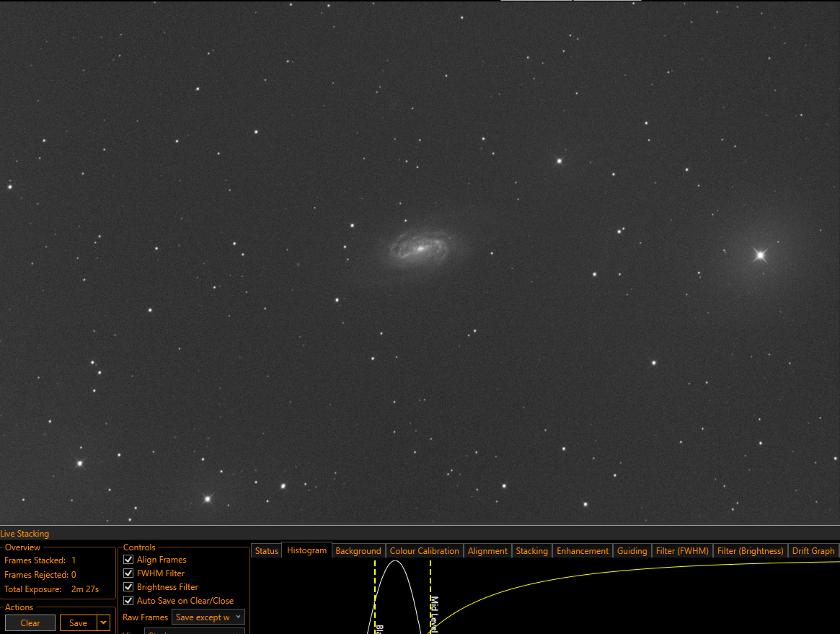Screen dimensions: 840x634
Task: Click the Mid Level histogram marker line
Action: click(430, 596)
